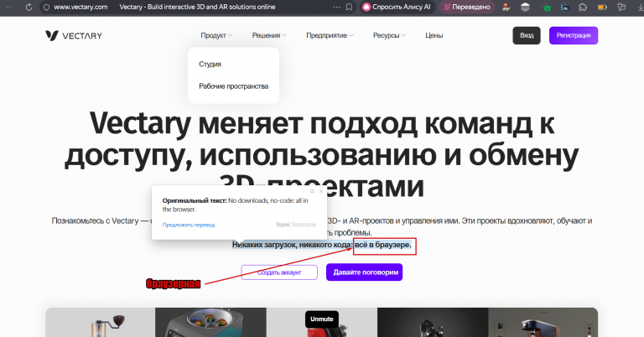The image size is (644, 337).
Task: Open the translation popup menu (lines icon)
Action: coord(312,191)
